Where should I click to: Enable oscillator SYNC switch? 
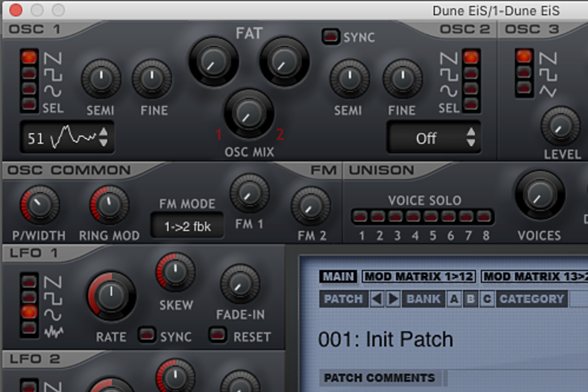pos(331,36)
